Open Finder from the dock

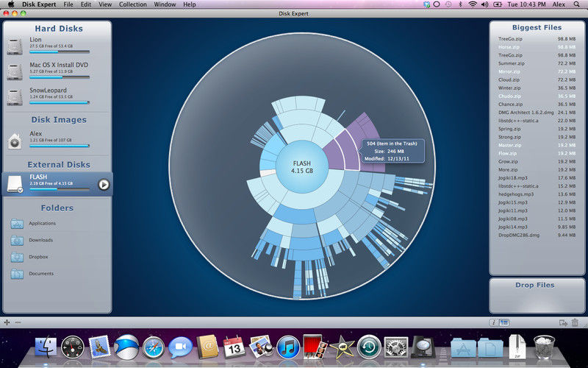(46, 346)
